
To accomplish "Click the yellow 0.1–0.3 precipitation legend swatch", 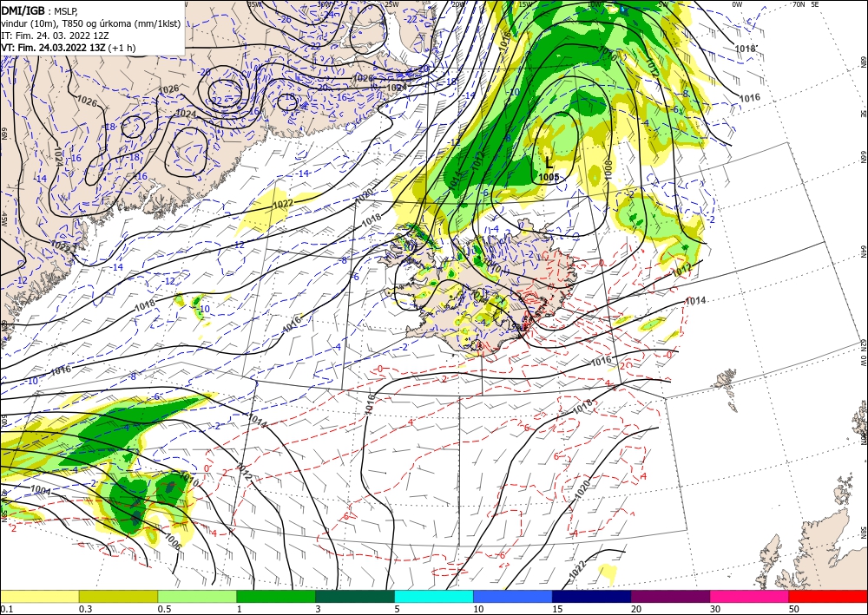I will 39,596.
